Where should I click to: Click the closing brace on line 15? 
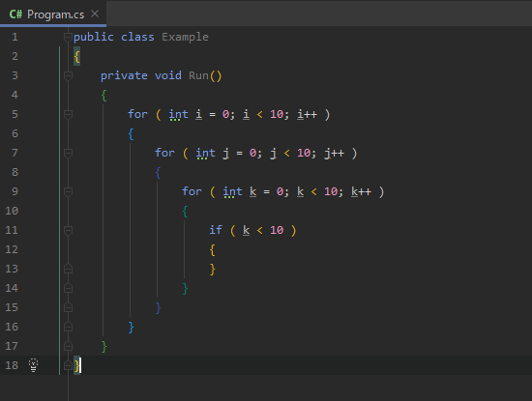tap(158, 308)
